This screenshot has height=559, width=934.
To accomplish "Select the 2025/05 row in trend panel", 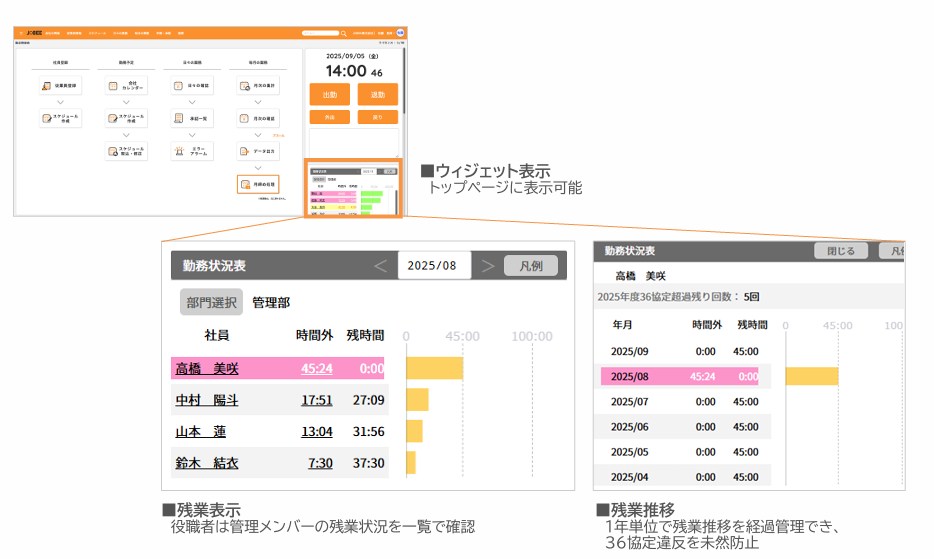I will tap(685, 452).
